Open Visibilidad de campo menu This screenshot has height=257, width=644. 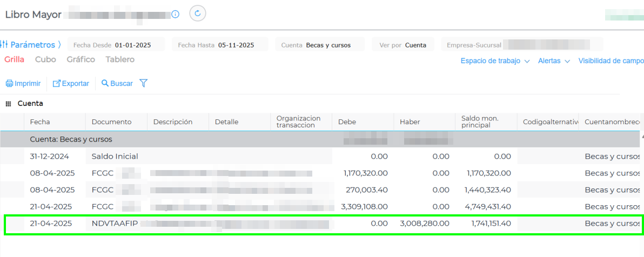[x=611, y=61]
